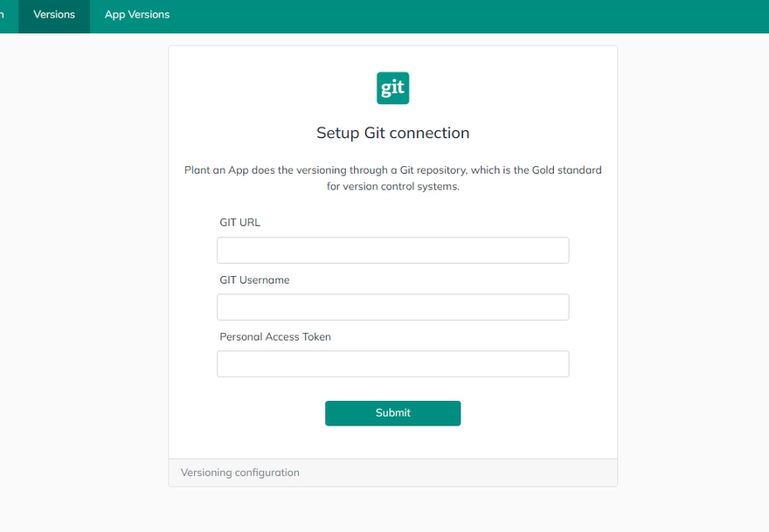This screenshot has height=532, width=769.
Task: Click the GIT Username label
Action: click(254, 280)
